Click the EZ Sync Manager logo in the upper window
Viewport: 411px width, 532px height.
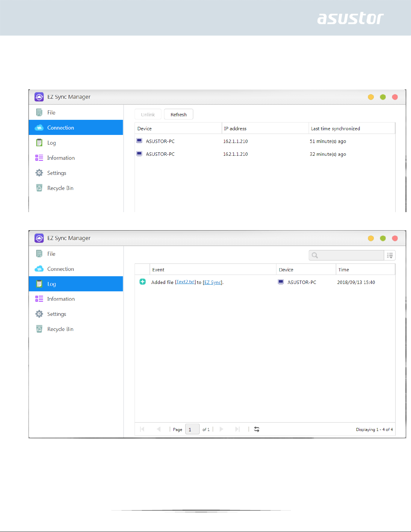pyautogui.click(x=39, y=97)
